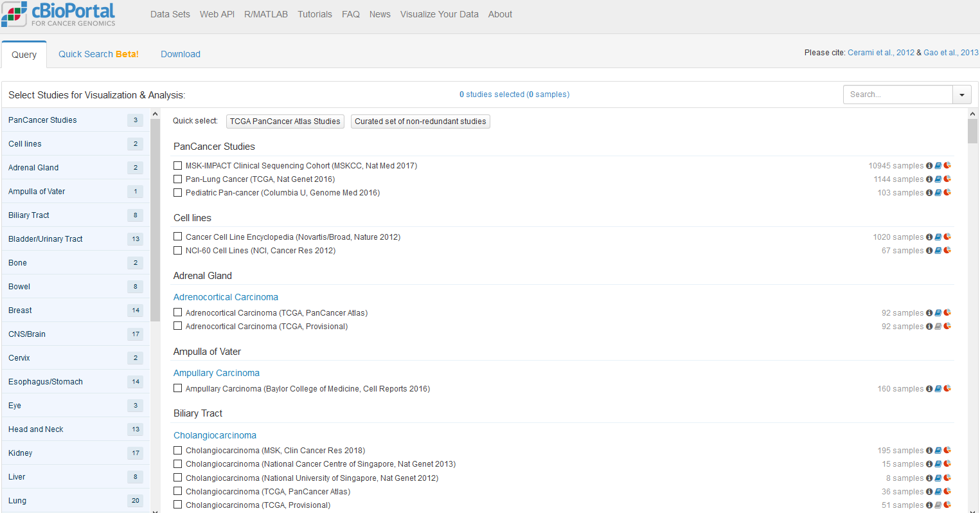The height and width of the screenshot is (513, 980).
Task: Open info icon for MSK-IMPACT Clinical Sequencing Cohort
Action: click(x=929, y=166)
